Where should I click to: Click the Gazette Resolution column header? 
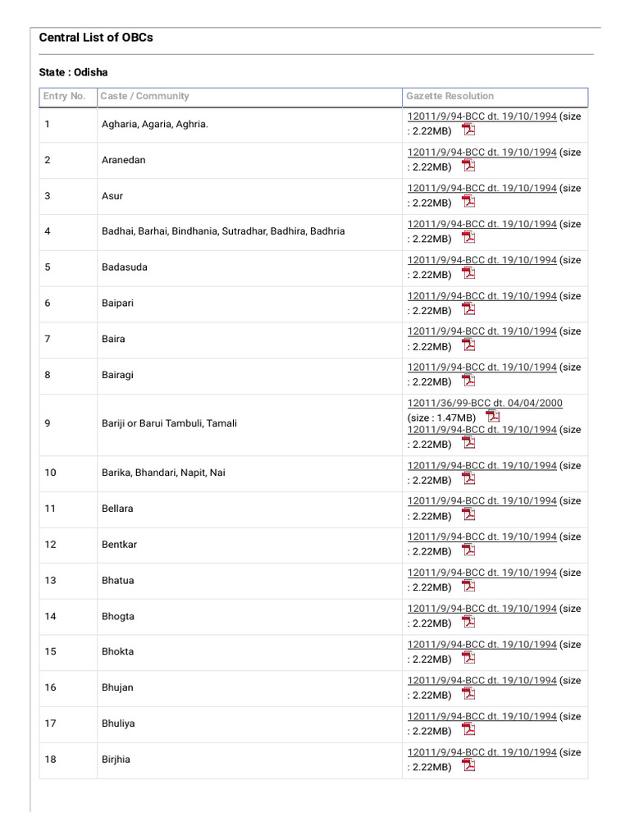[450, 96]
